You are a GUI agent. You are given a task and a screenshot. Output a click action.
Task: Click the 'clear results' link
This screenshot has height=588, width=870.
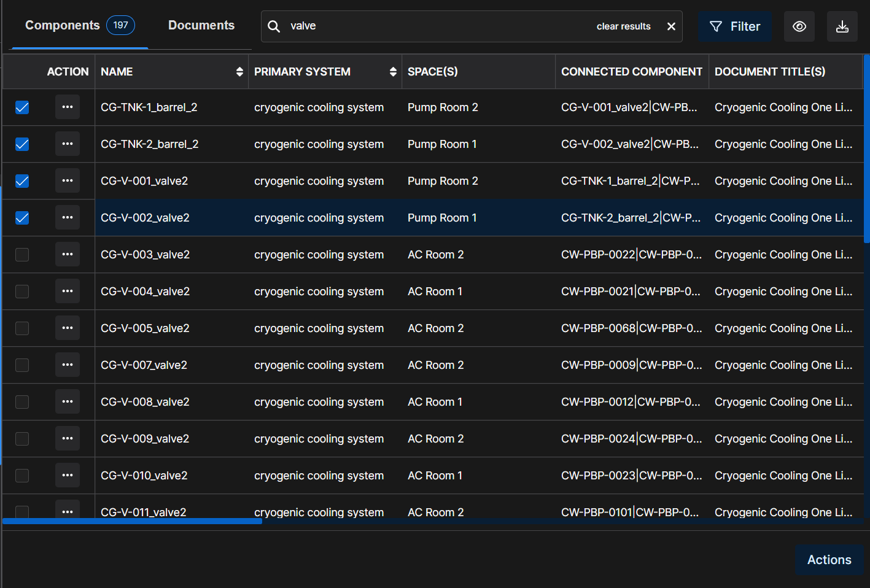623,26
